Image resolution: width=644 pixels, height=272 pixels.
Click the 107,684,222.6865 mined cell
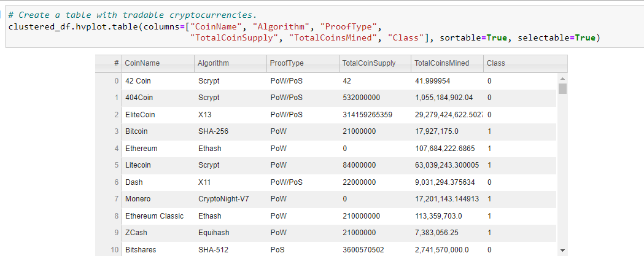click(448, 149)
